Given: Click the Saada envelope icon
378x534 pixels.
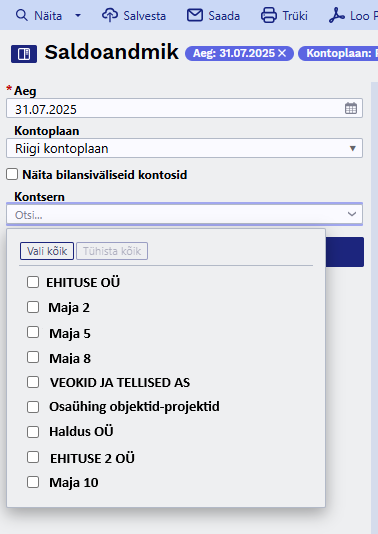Looking at the screenshot, I should click(195, 15).
